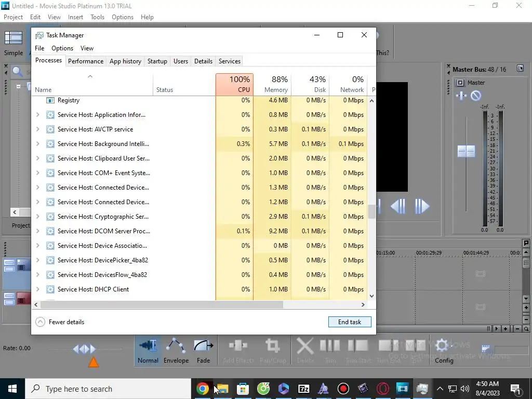Select the Fade tool
The height and width of the screenshot is (399, 532).
[203, 352]
